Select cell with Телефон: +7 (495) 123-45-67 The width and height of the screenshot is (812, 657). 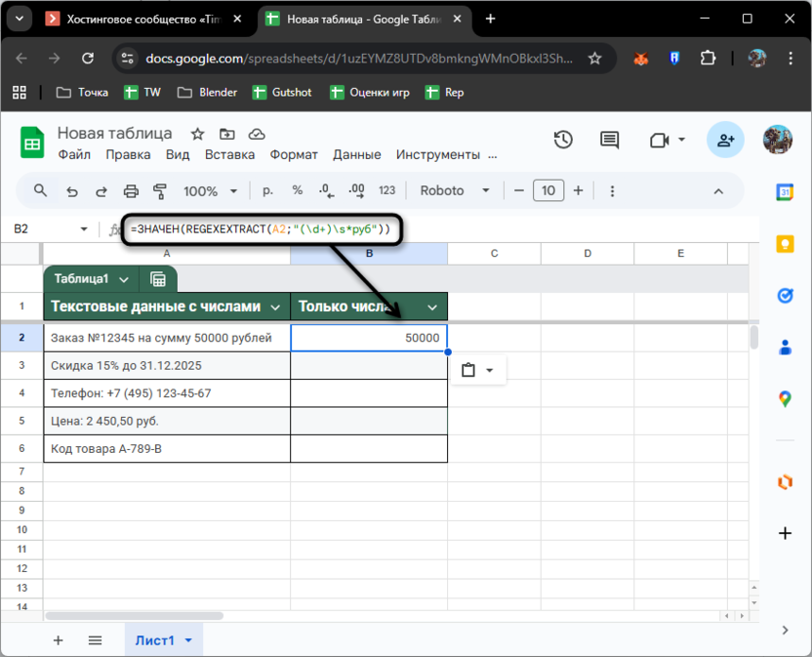166,393
